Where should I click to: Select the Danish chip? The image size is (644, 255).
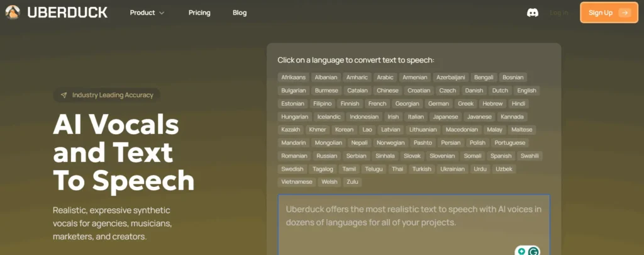474,91
